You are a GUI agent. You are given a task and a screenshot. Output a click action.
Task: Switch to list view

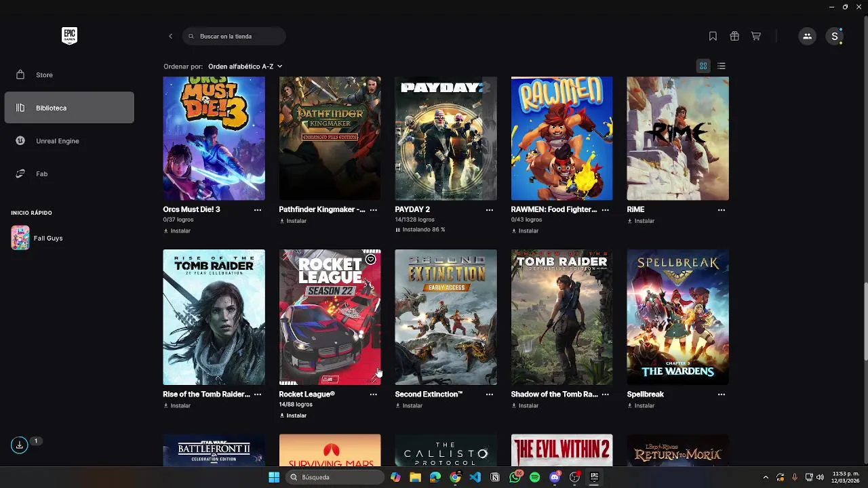pos(722,66)
